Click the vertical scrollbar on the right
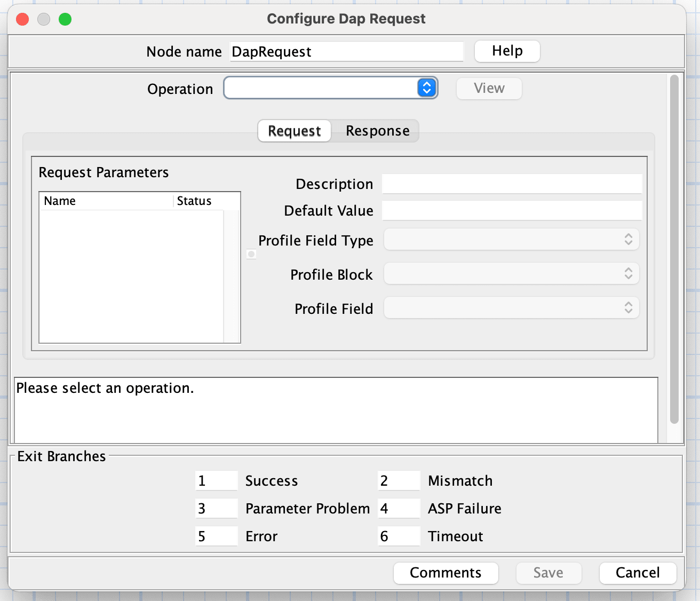The image size is (700, 601). click(x=673, y=256)
